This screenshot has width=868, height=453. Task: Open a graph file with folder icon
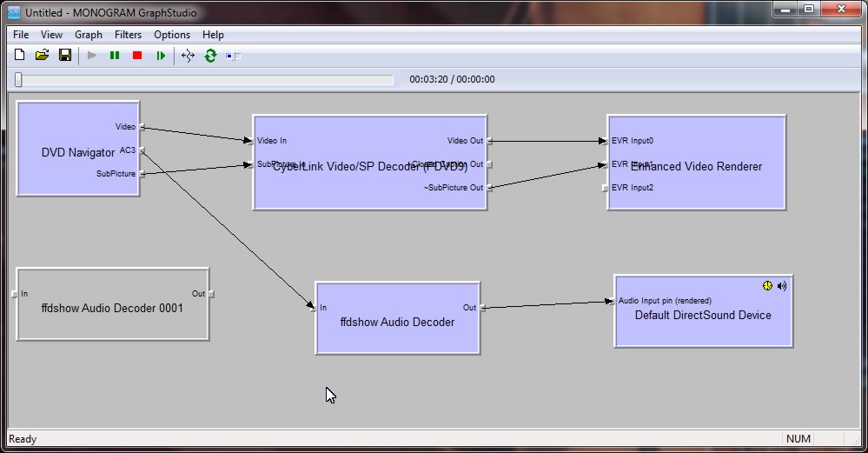click(x=42, y=55)
